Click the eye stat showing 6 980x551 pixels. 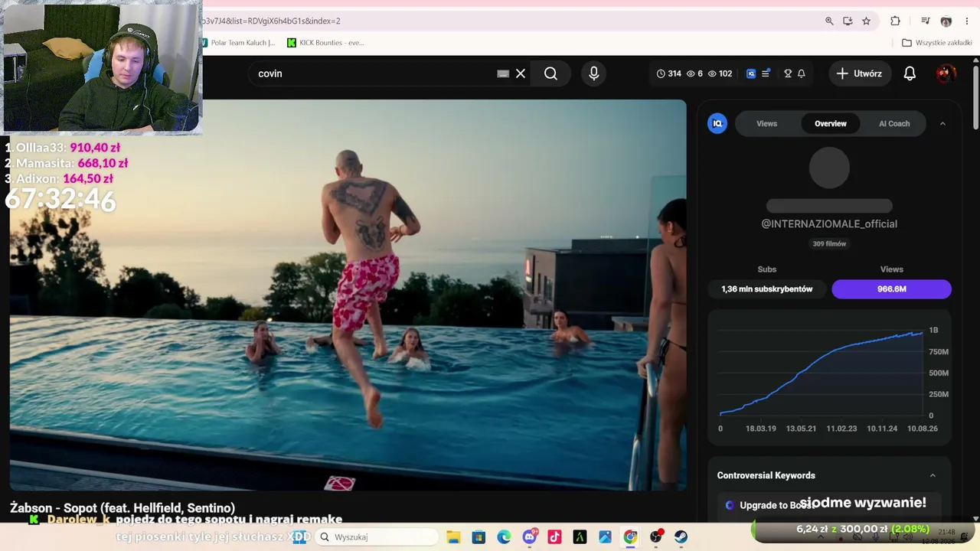(694, 73)
